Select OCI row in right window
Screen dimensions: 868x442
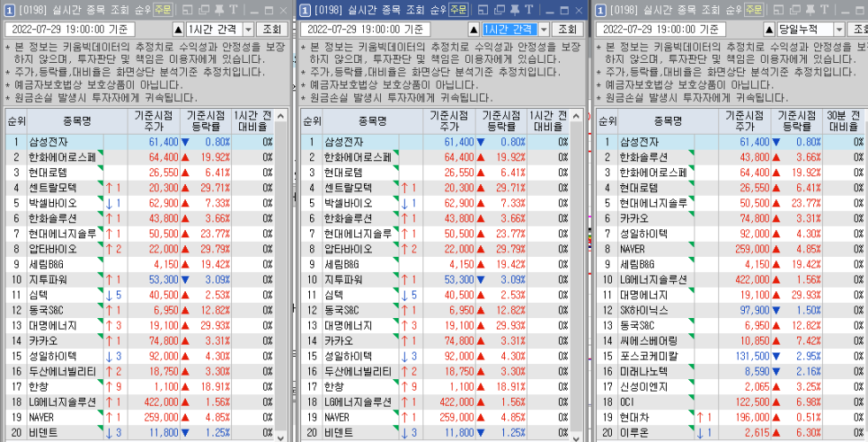coord(731,402)
